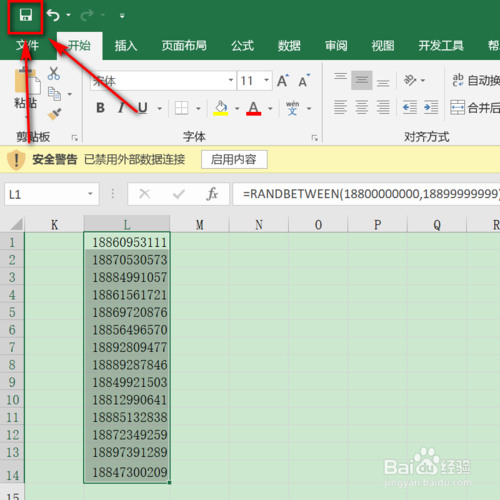
Task: Open the Fill Color palette dropdown
Action: pyautogui.click(x=237, y=109)
